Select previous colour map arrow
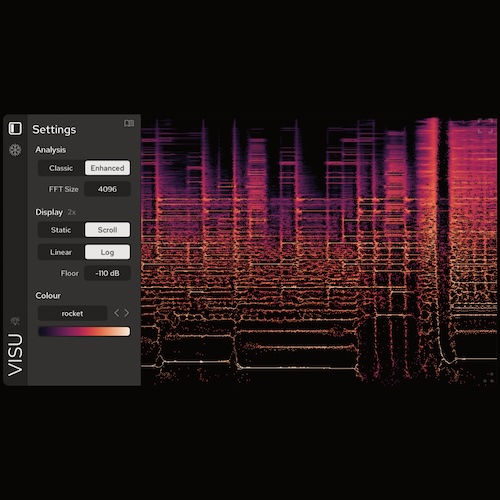The image size is (500, 500). [117, 313]
